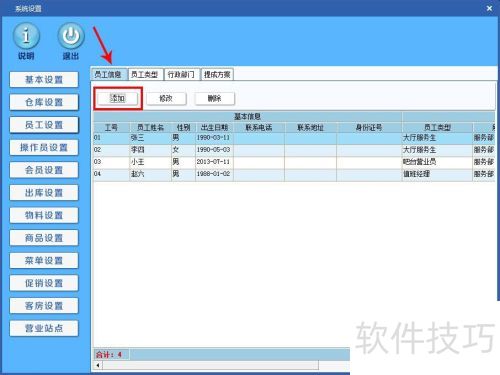Screen dimensions: 500x375
Task: Select 员工设置 in the sidebar
Action: tap(44, 125)
